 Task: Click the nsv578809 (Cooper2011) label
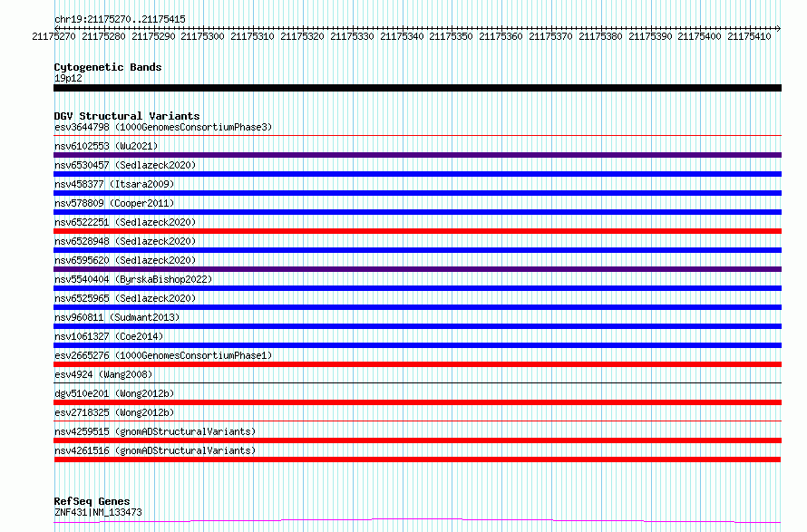pos(114,203)
